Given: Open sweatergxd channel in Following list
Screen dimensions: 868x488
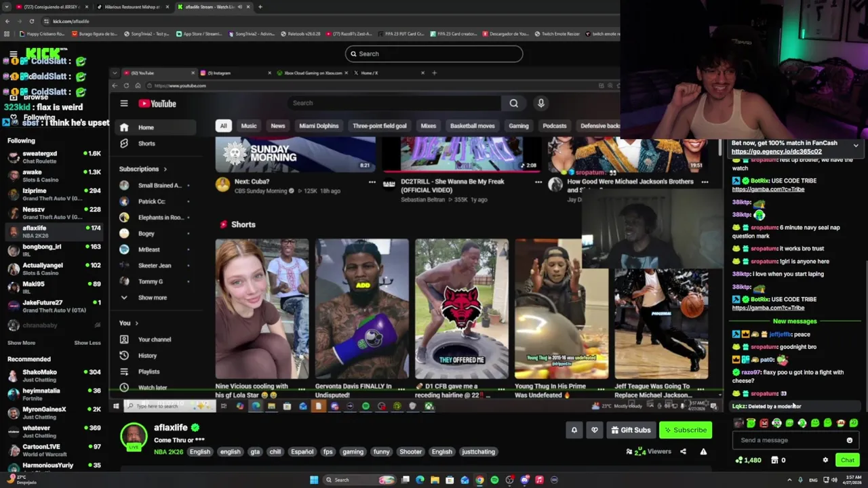Looking at the screenshot, I should (x=54, y=157).
